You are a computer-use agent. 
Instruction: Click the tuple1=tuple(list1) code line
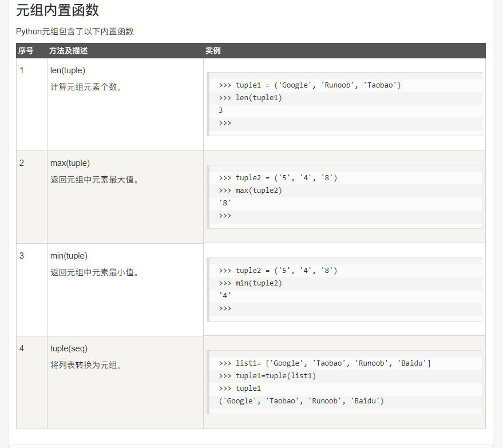(267, 376)
